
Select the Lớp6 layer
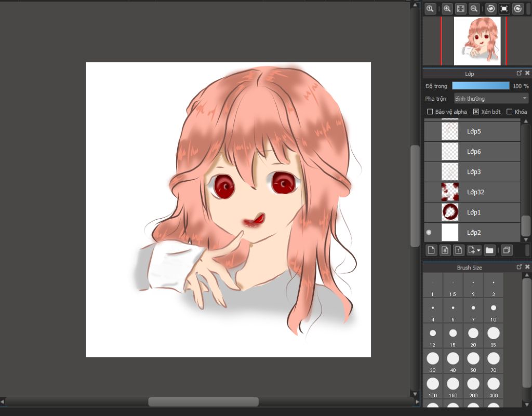tap(472, 152)
